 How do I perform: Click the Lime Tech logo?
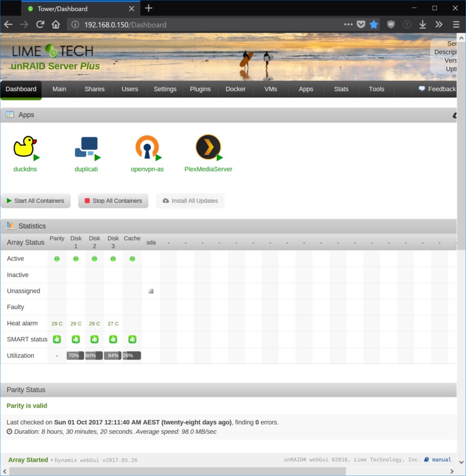point(52,51)
